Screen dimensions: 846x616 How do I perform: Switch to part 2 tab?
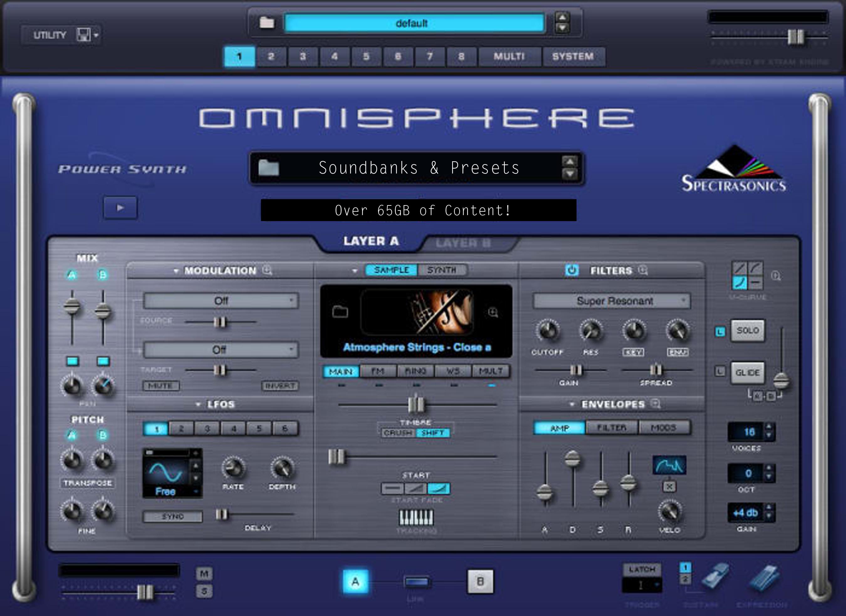click(x=271, y=56)
